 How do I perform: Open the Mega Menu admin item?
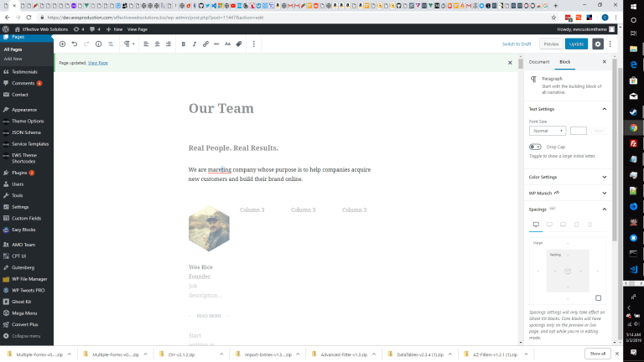point(26,313)
